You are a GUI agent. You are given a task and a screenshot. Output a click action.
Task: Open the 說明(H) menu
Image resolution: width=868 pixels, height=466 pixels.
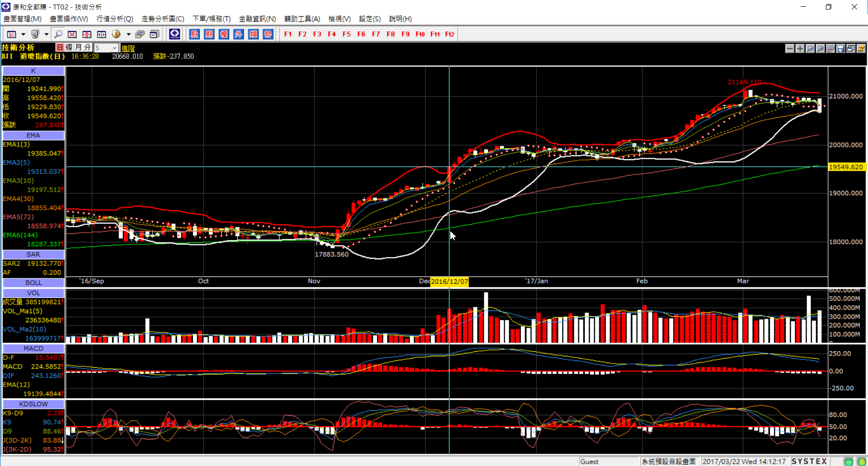click(400, 19)
